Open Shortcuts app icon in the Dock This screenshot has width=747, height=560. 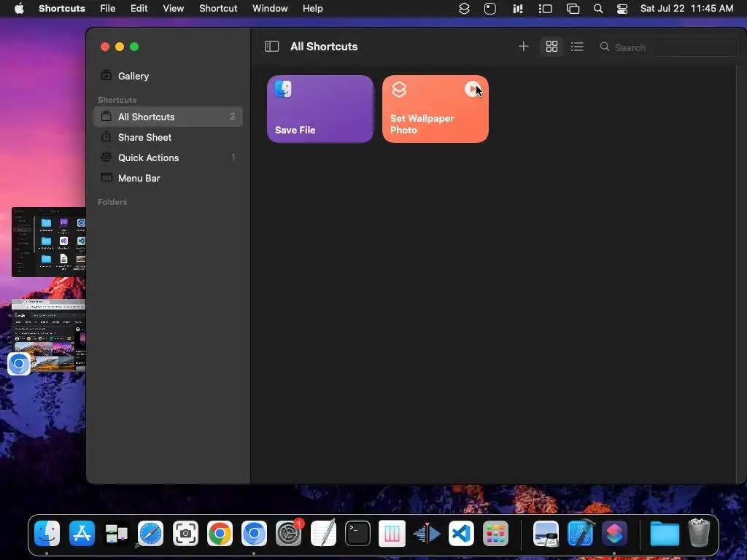click(614, 533)
